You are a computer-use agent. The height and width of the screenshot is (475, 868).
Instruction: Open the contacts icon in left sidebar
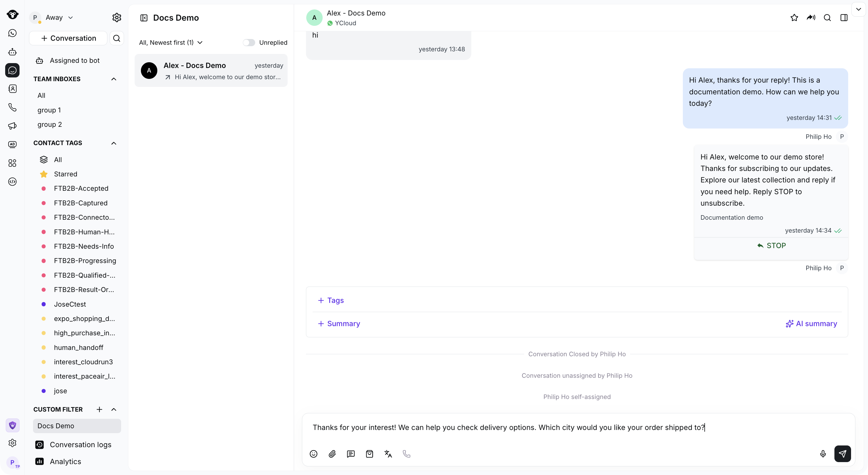12,89
